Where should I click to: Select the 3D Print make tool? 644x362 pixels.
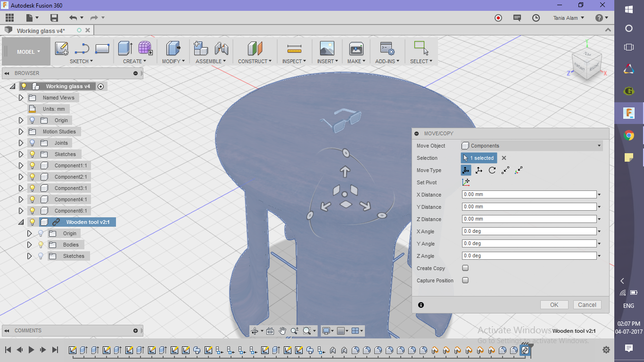pyautogui.click(x=356, y=49)
